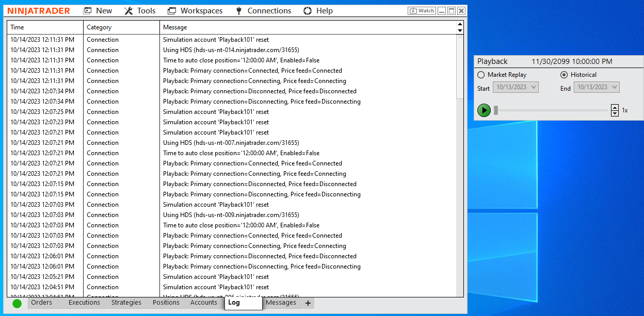Select the 12:07:25 PM simulation reset row
This screenshot has width=644, height=316.
tap(232, 112)
